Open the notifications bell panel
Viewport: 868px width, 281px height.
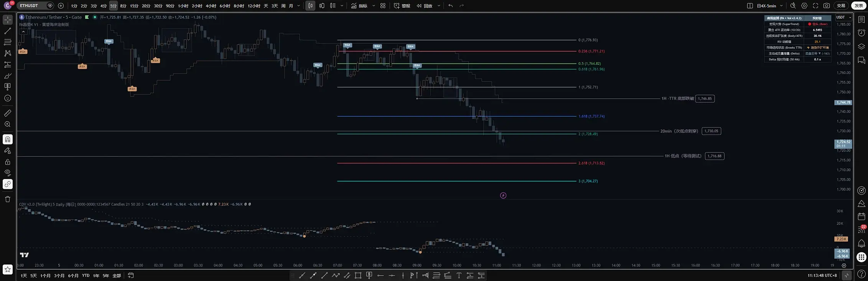point(861,243)
